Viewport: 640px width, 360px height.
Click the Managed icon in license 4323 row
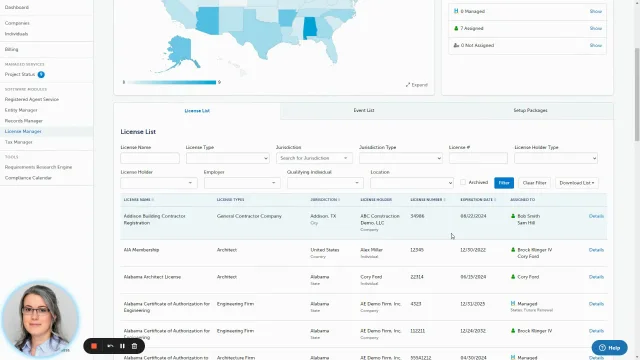click(513, 304)
